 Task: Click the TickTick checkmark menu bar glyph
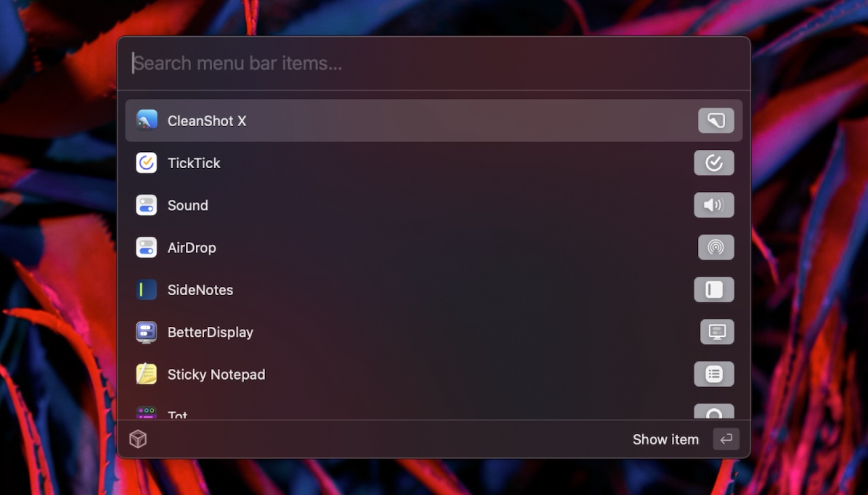[714, 163]
